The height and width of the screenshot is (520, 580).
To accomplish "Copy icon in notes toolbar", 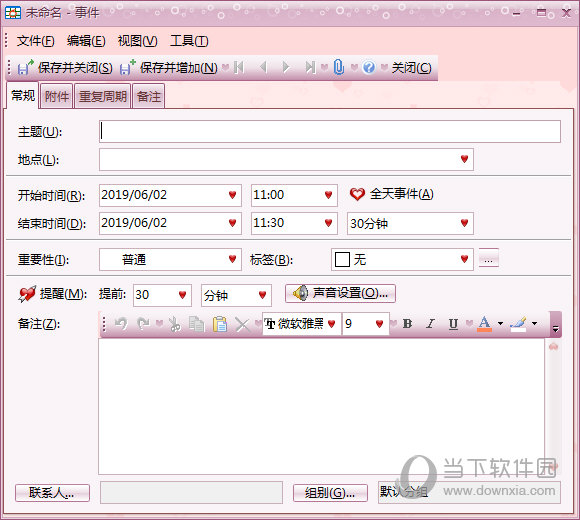I will [196, 324].
